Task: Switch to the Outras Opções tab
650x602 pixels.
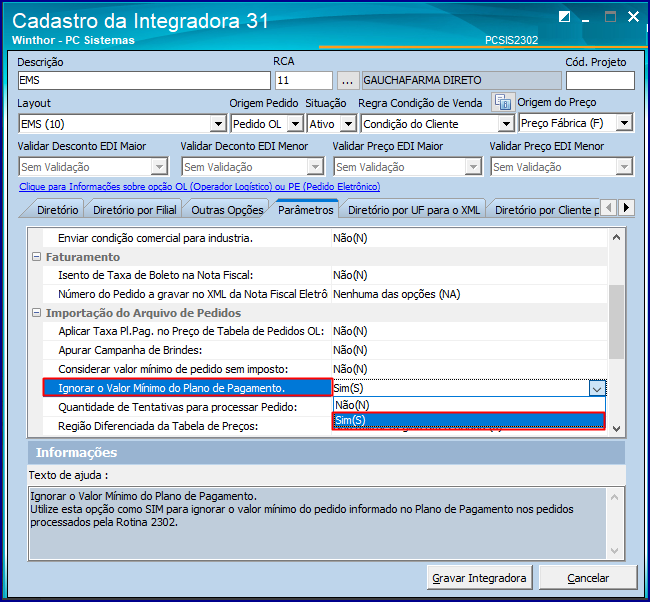Action: [x=227, y=210]
